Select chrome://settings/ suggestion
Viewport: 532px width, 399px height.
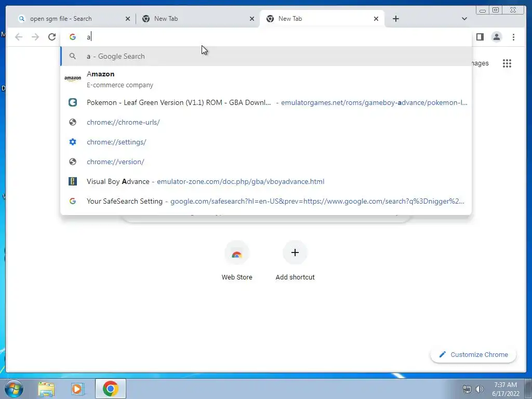click(266, 142)
